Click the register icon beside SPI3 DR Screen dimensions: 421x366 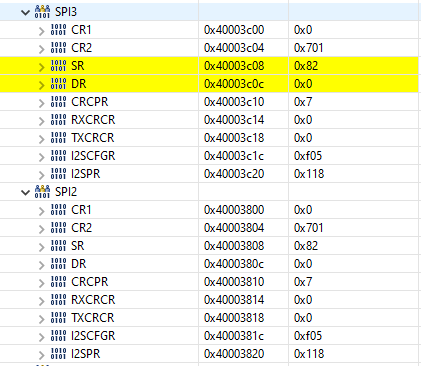pyautogui.click(x=58, y=84)
